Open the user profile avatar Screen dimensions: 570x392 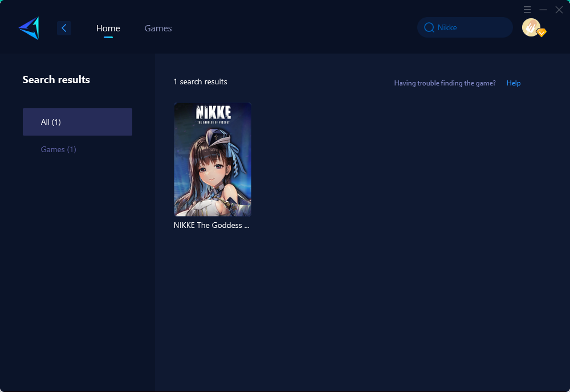click(x=531, y=27)
